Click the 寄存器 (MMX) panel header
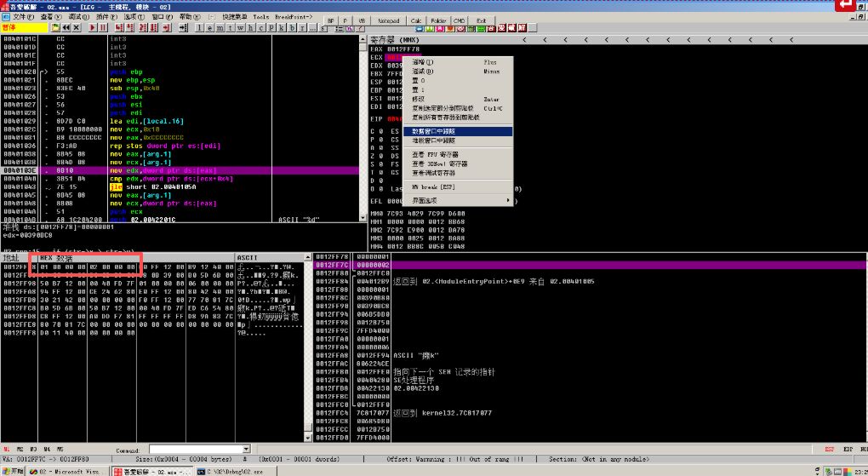 pos(616,40)
